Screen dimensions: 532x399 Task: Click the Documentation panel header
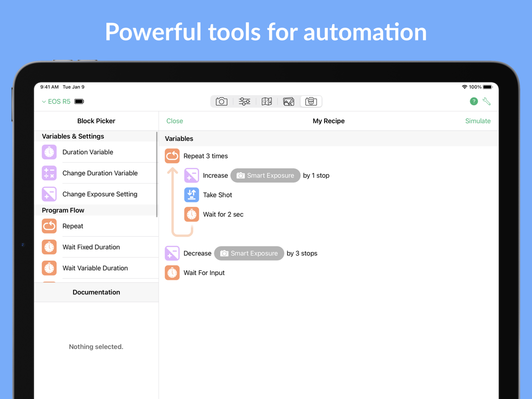pos(96,292)
